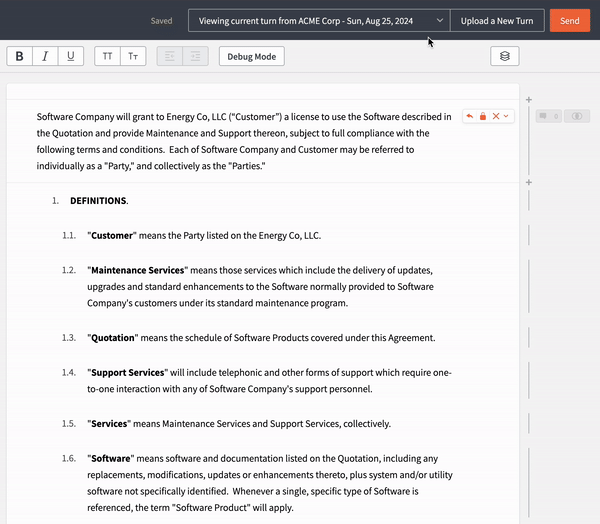
Task: Click the "Maintenance Services" term
Action: click(138, 270)
